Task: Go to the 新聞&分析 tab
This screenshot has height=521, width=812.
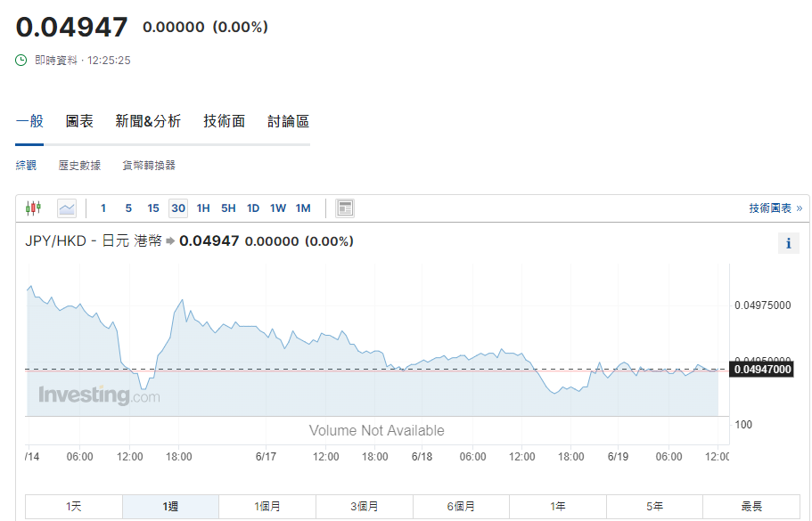Action: (148, 121)
